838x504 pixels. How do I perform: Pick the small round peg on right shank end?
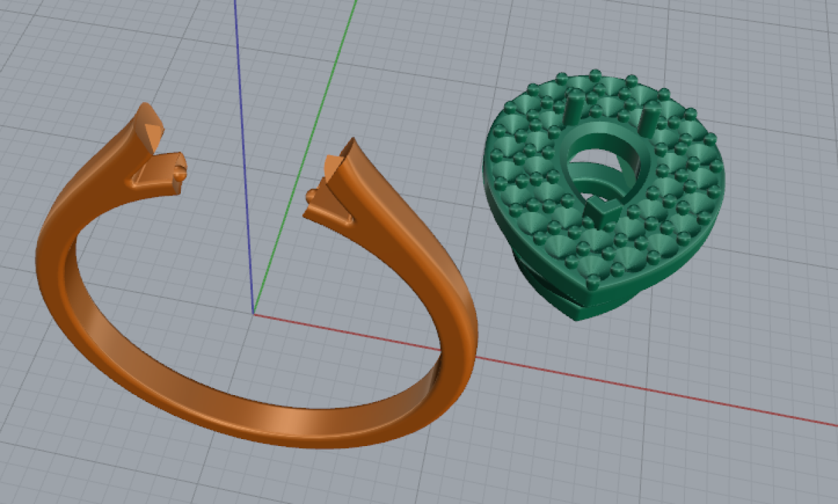pyautogui.click(x=311, y=195)
